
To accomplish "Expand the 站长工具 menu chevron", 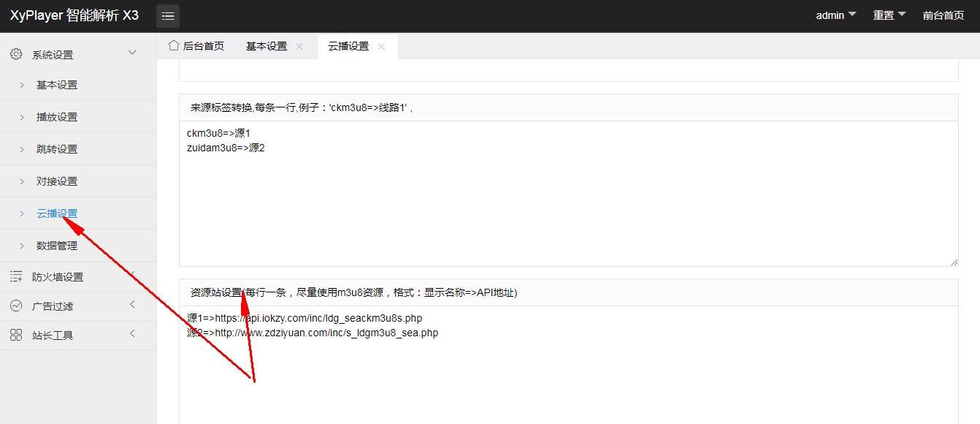I will point(132,333).
